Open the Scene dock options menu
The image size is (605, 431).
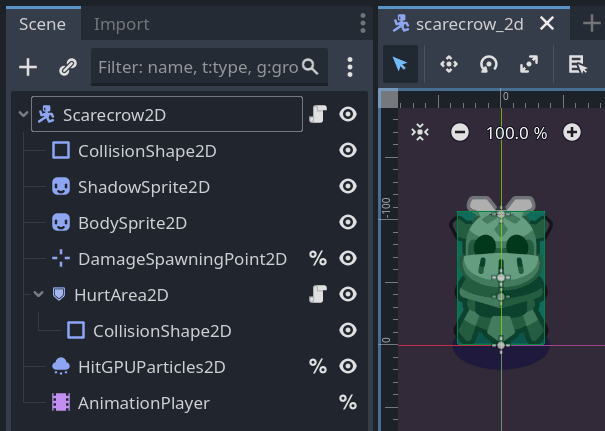(x=363, y=23)
